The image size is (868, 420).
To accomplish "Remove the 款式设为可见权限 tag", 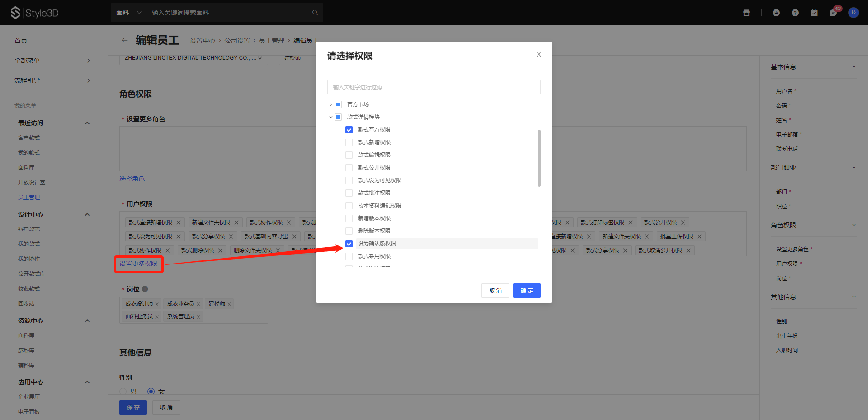I will click(x=179, y=236).
